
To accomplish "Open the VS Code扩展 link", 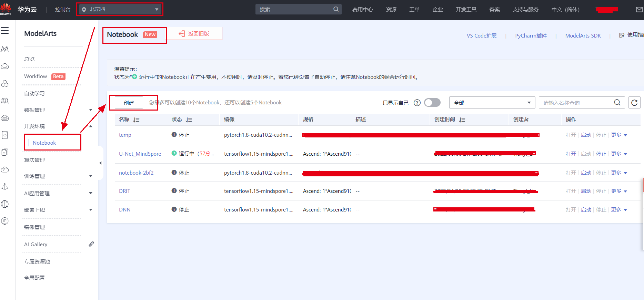I will [482, 36].
